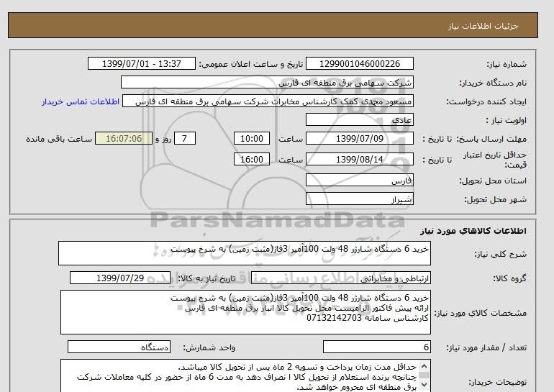Click the header title جزئیات اطلاعات نیاز
The height and width of the screenshot is (392, 554).
[x=483, y=26]
